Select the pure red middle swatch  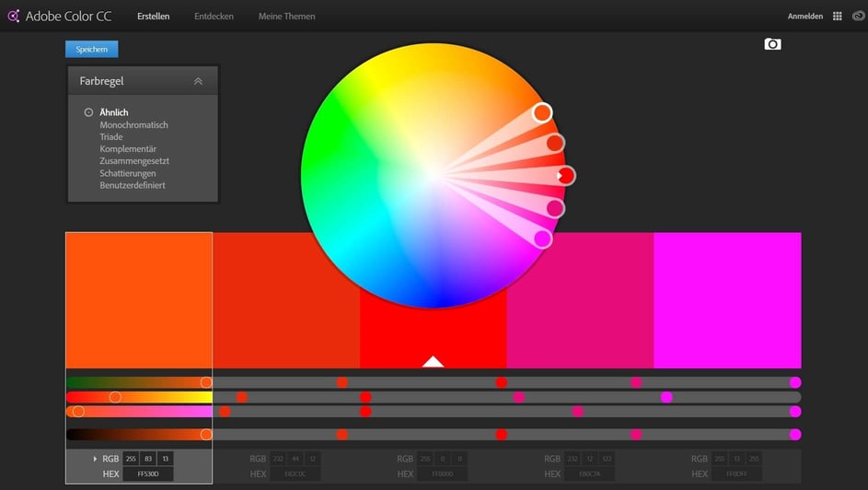pos(433,338)
